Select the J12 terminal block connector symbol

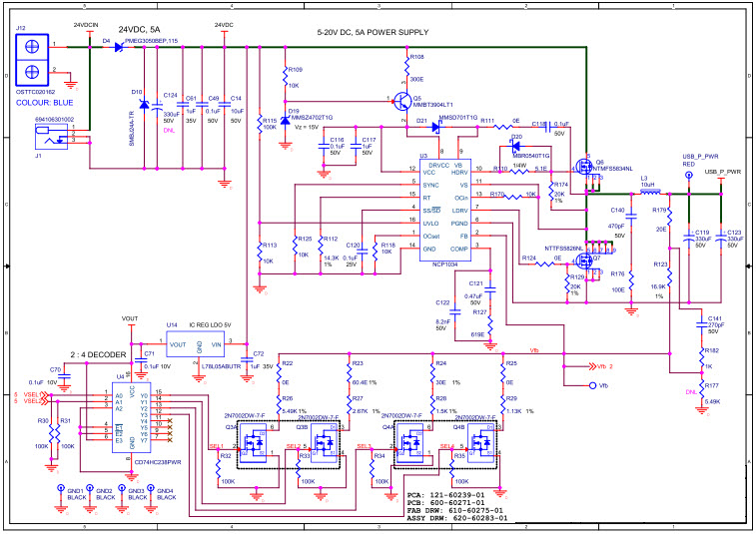[32, 60]
